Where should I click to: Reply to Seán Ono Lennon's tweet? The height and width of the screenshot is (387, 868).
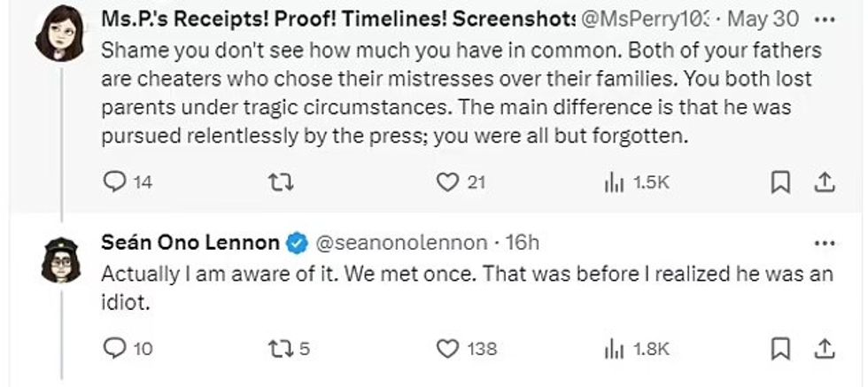pos(116,348)
